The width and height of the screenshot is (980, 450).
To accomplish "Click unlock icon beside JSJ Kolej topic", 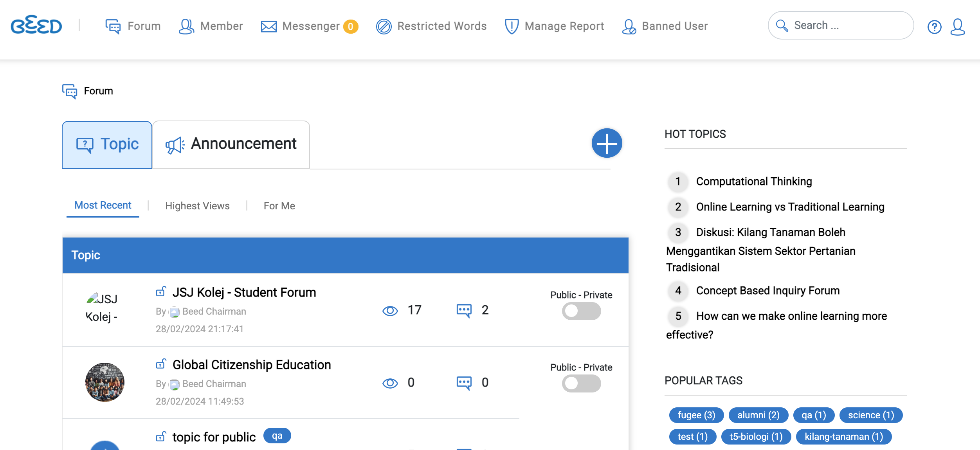I will pyautogui.click(x=161, y=291).
